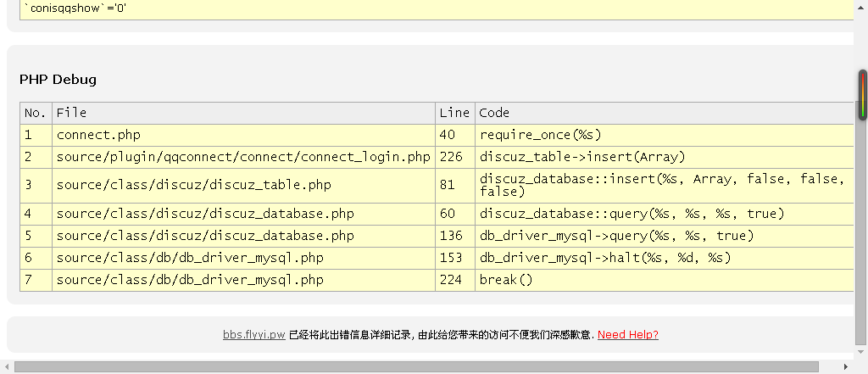Select the connect_login.php file path cell
The height and width of the screenshot is (374, 868).
coord(243,157)
